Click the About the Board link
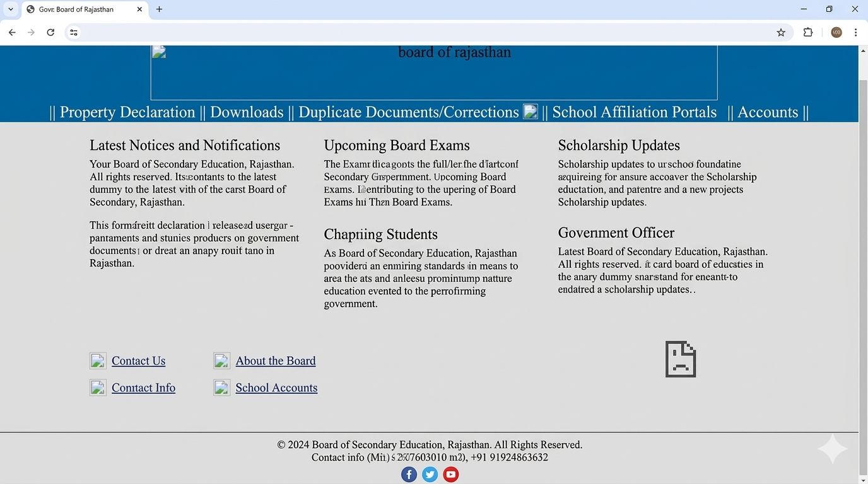 [x=275, y=361]
